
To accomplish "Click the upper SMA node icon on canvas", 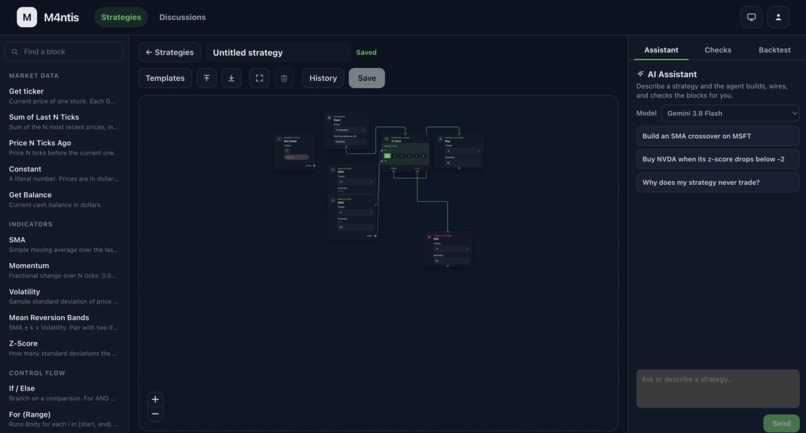I will point(333,170).
